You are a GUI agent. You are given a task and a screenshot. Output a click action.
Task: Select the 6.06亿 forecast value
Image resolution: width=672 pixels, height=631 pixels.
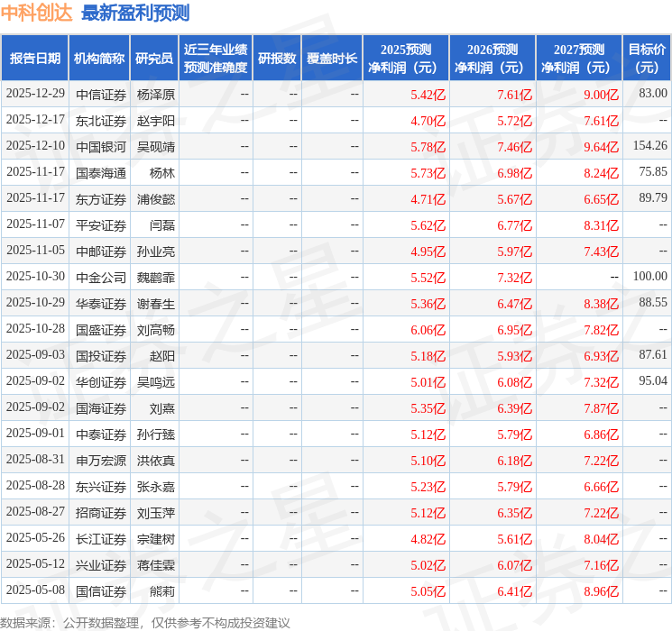pyautogui.click(x=428, y=330)
